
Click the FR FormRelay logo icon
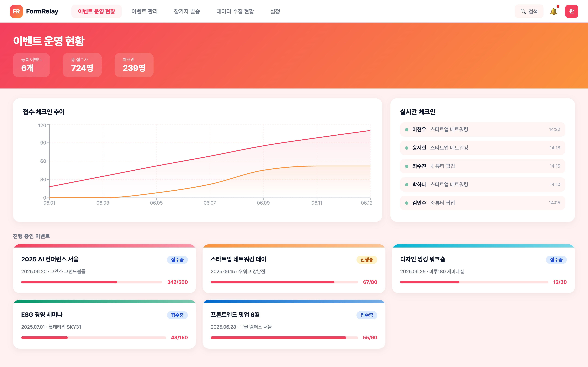point(16,11)
